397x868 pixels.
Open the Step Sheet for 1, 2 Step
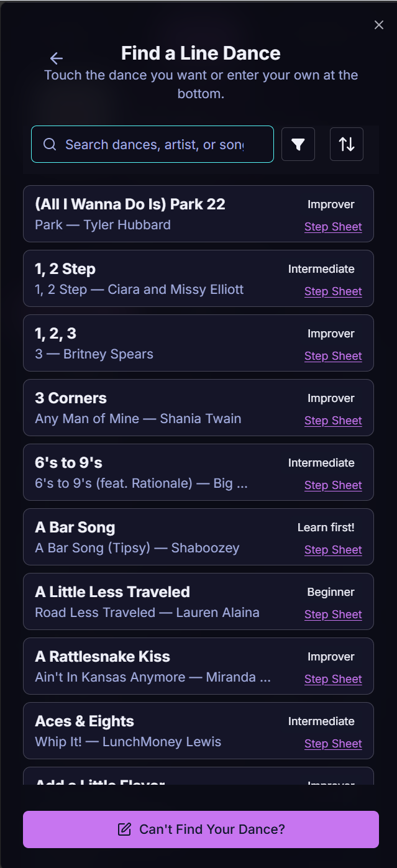[x=333, y=291]
